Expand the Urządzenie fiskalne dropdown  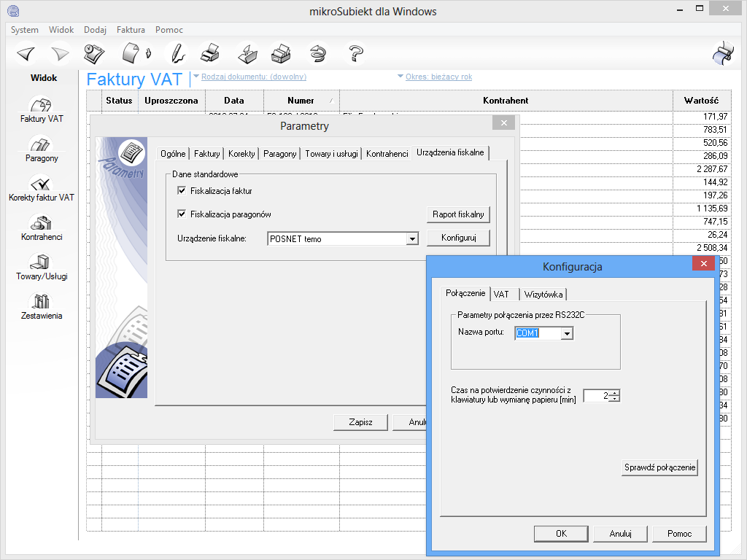(412, 238)
